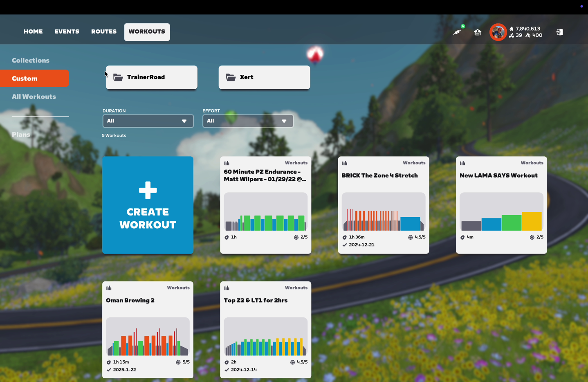Open the Oman Brewing 2 workout title

tap(130, 300)
